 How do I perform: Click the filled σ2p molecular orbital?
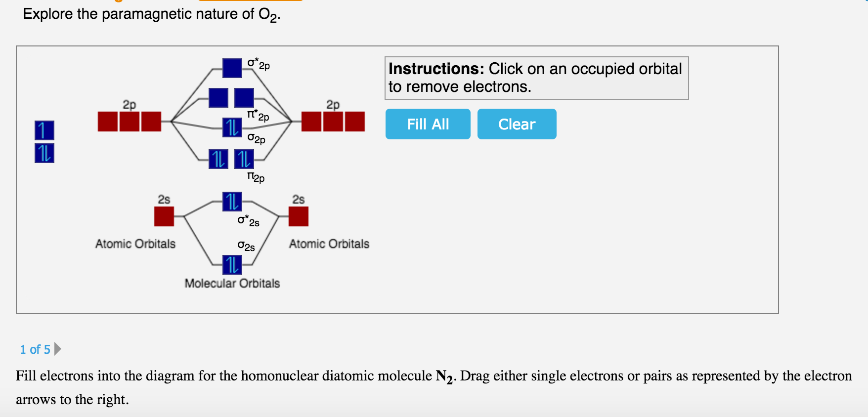[231, 127]
